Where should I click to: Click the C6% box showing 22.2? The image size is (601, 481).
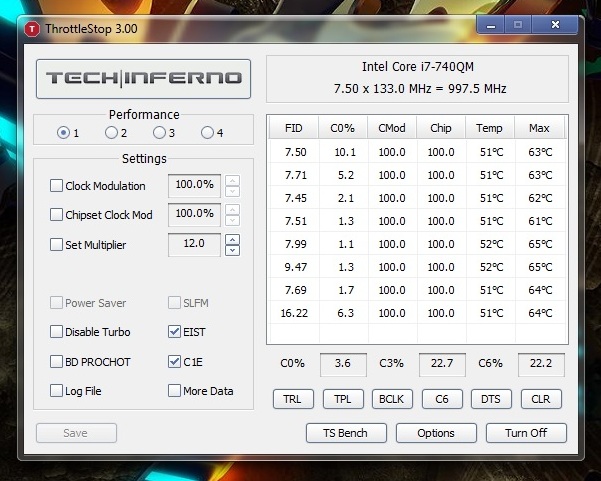(x=541, y=364)
